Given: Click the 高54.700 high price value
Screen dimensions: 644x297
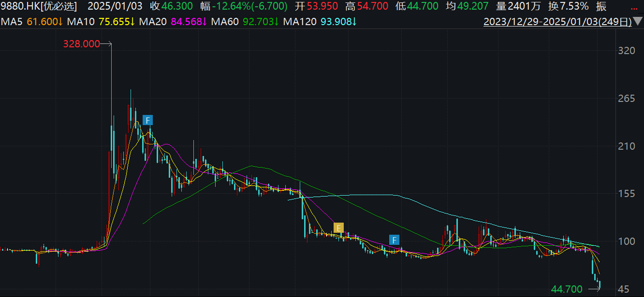Looking at the screenshot, I should pyautogui.click(x=366, y=7).
